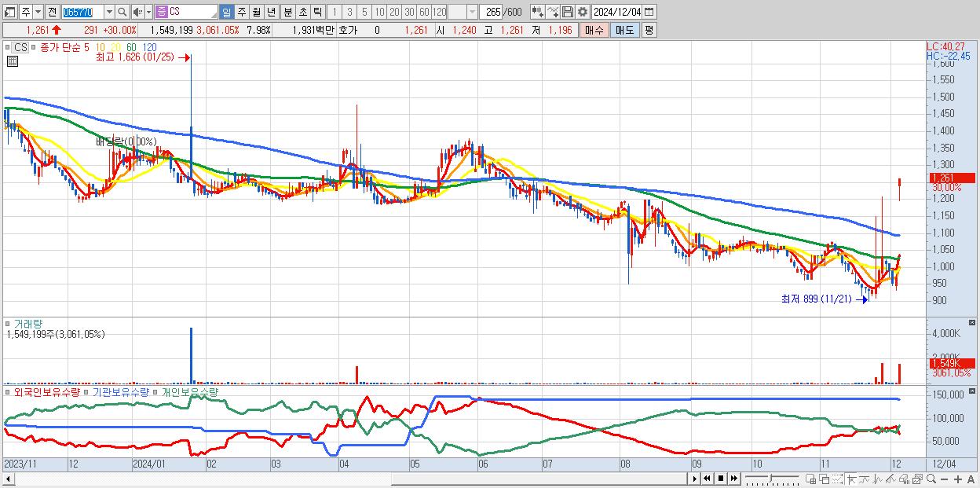
Task: Click the rewind button in chart playback
Action: (x=707, y=479)
